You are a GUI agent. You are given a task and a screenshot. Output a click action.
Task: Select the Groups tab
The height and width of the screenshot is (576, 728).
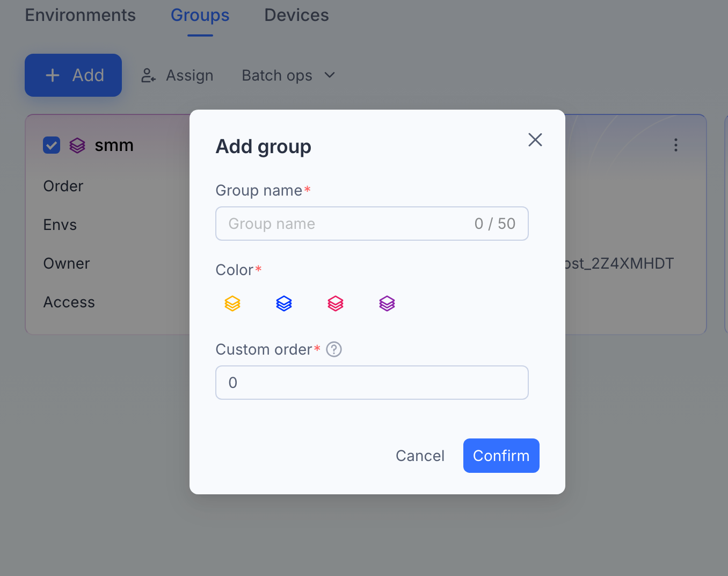[200, 15]
